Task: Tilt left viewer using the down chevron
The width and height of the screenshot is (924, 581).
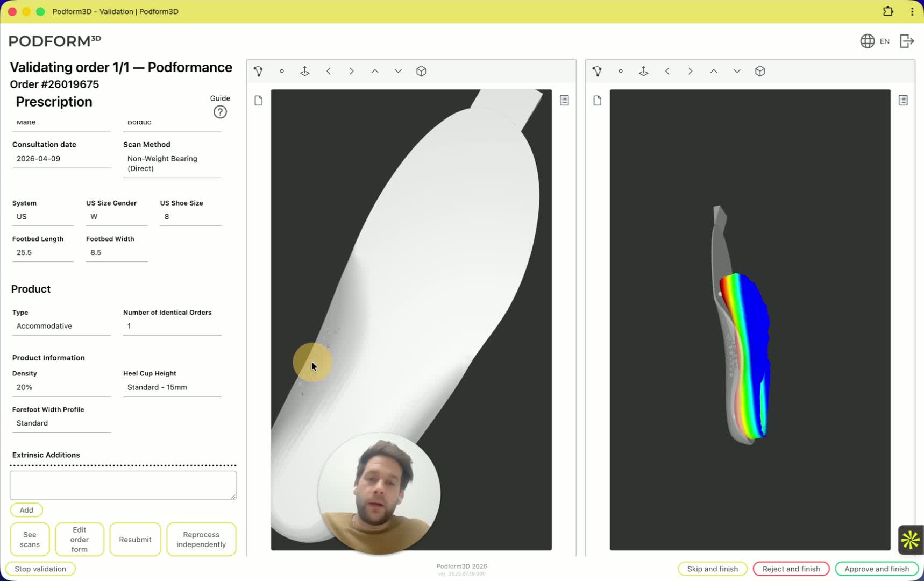Action: tap(398, 71)
